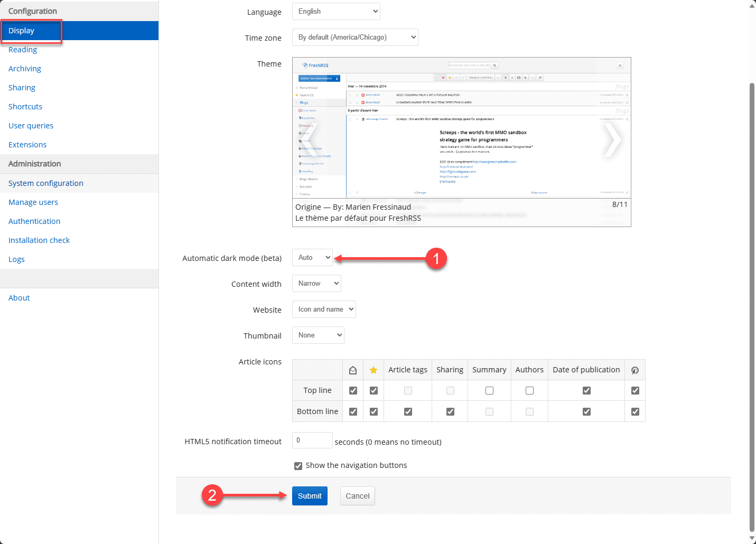Toggle Bottom line read-status envelope checkbox
This screenshot has height=544, width=756.
coord(353,412)
